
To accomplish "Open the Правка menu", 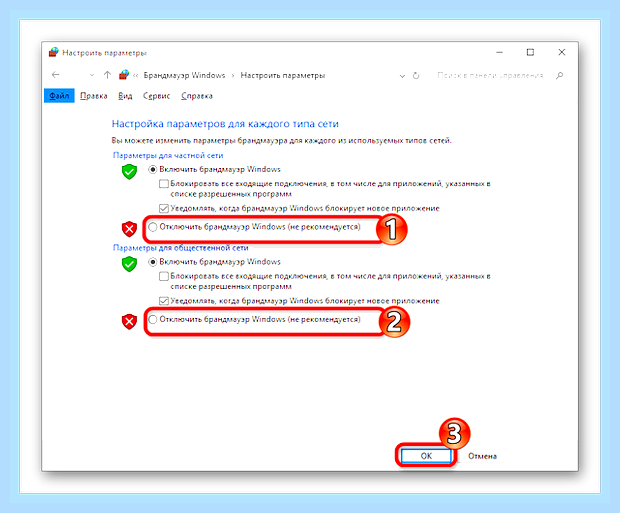I will point(94,96).
